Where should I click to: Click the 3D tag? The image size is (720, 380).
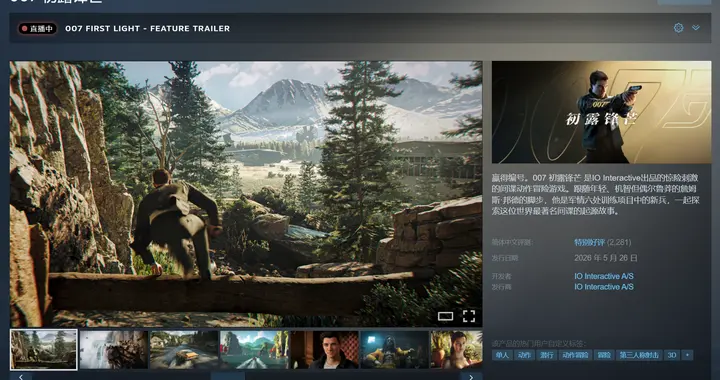tap(672, 355)
